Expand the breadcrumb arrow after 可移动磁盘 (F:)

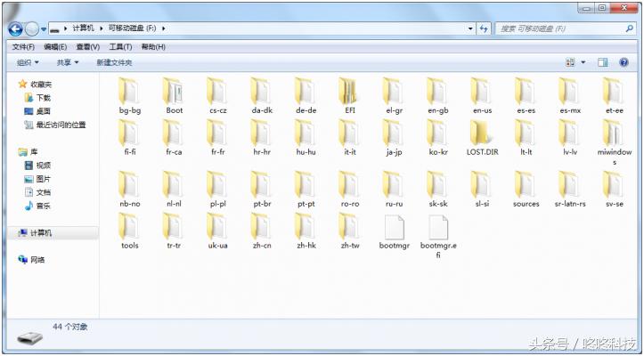point(164,28)
